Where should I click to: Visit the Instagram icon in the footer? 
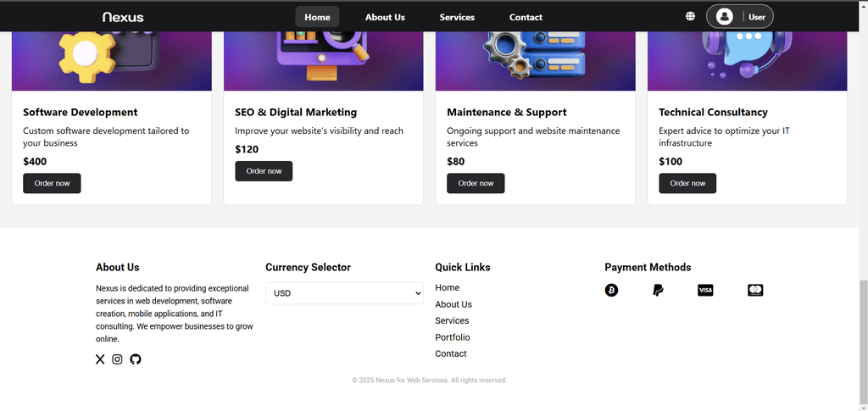tap(117, 359)
